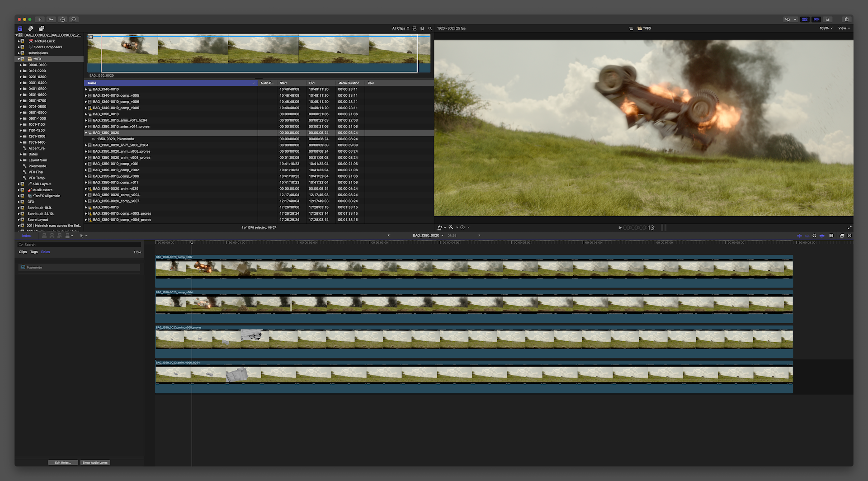Open the All Clips filter dropdown
Image resolution: width=868 pixels, height=481 pixels.
tap(400, 28)
